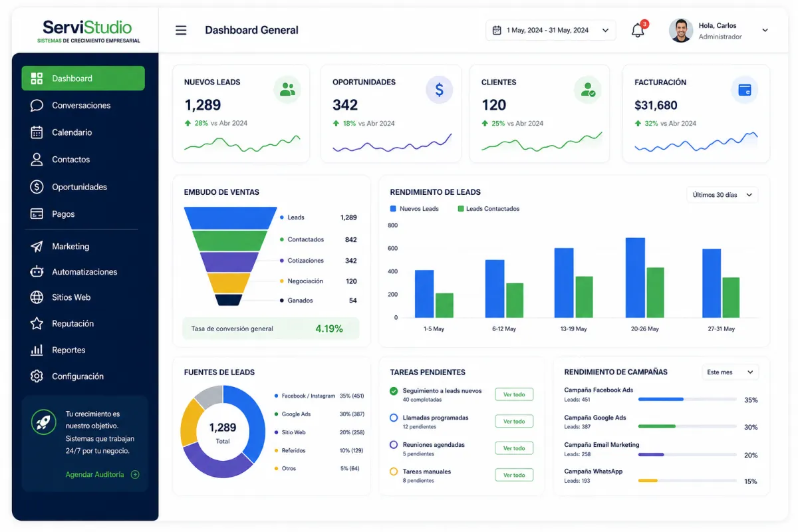Click the $31,680 facturación value
This screenshot has height=532, width=798.
(x=656, y=105)
